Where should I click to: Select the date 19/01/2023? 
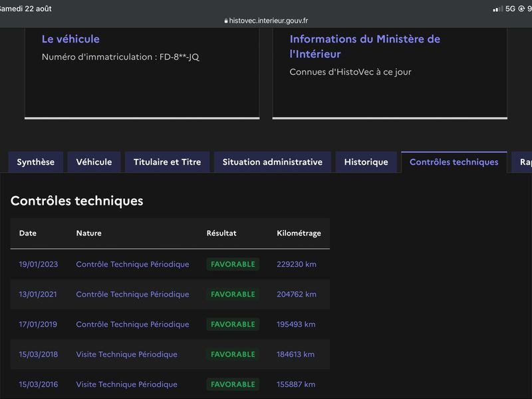pos(39,264)
